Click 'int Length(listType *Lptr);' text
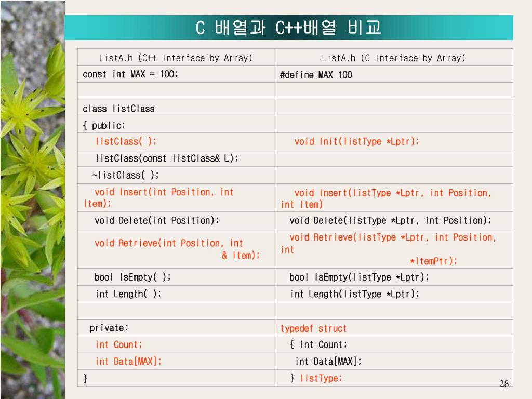The width and height of the screenshot is (532, 399). pos(355,294)
